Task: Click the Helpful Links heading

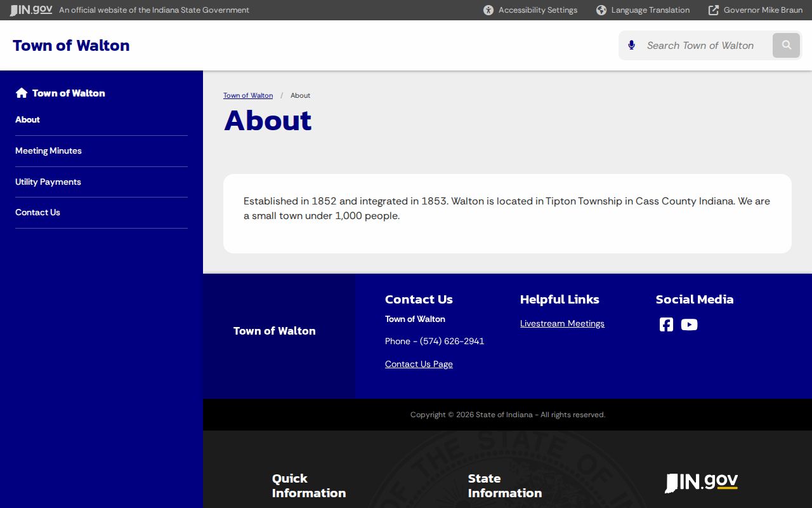Action: click(x=560, y=299)
